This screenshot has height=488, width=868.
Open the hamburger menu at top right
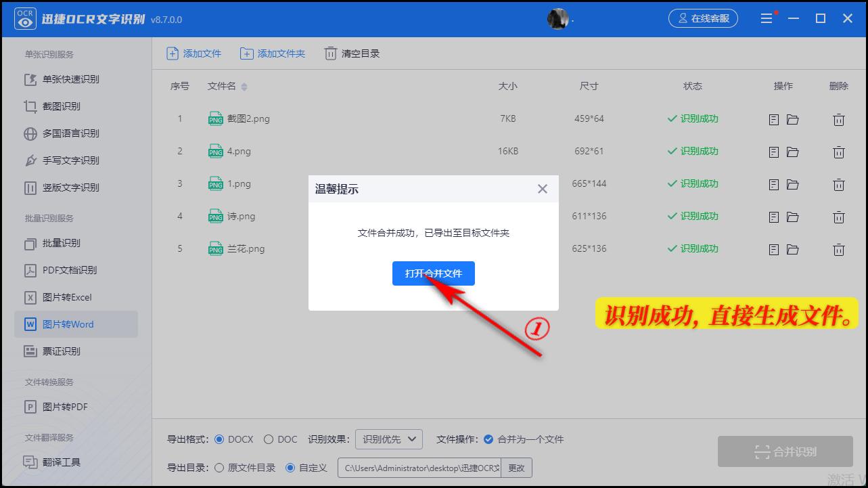[767, 18]
